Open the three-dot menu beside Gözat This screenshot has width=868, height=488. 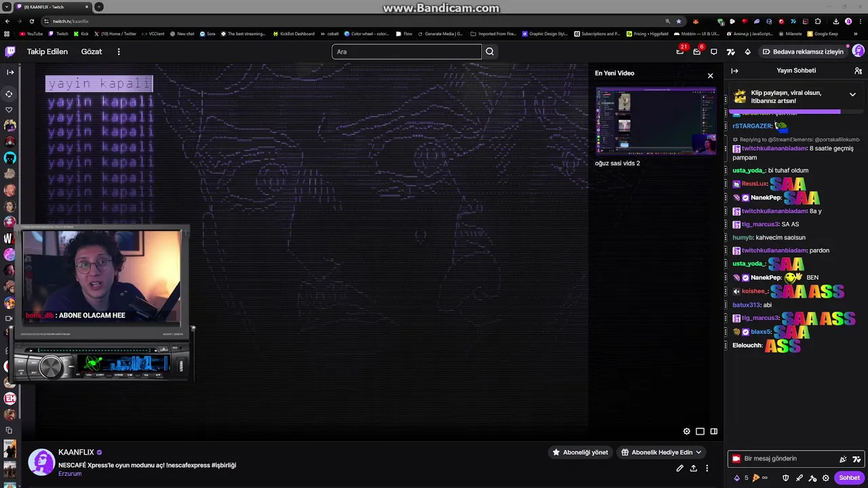point(119,52)
